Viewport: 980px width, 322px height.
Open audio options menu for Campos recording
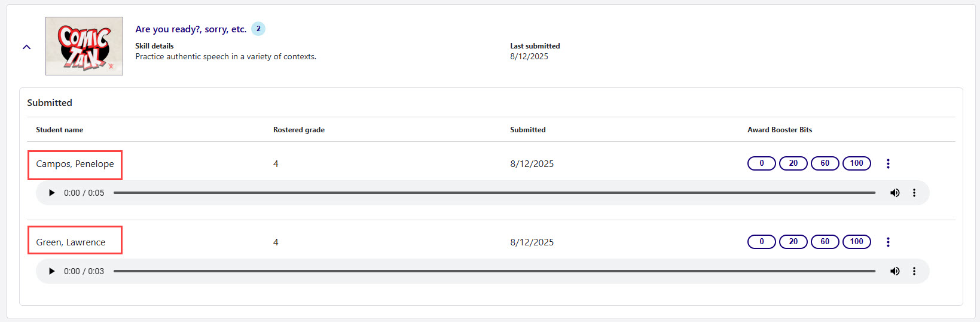coord(914,193)
